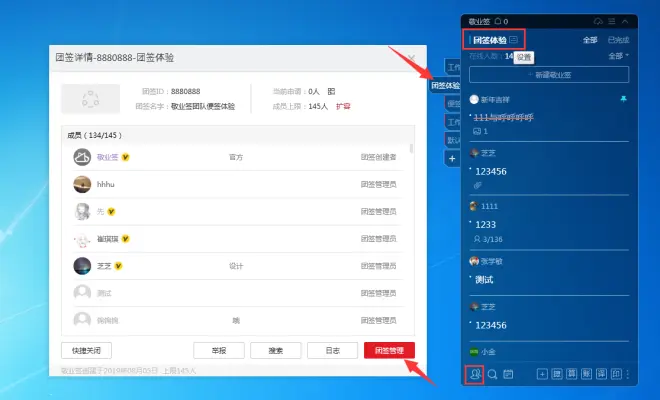Close the 团签详情 dialog
The width and height of the screenshot is (660, 400).
click(x=411, y=58)
